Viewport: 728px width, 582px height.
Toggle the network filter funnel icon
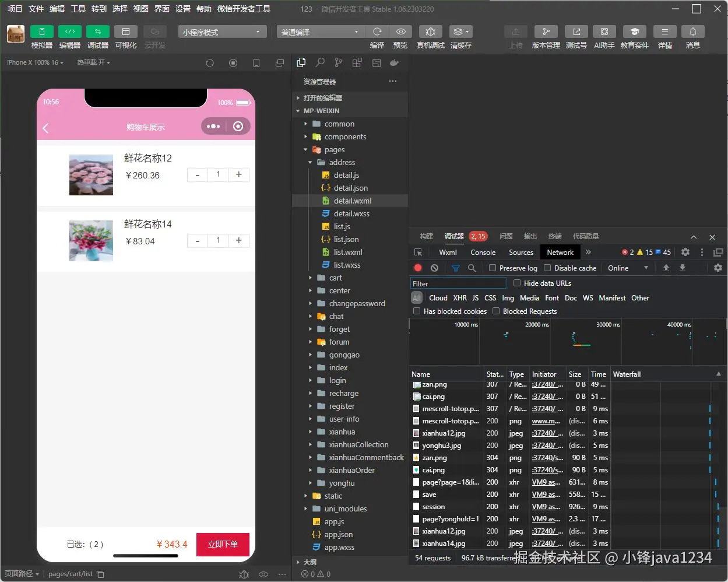[456, 268]
